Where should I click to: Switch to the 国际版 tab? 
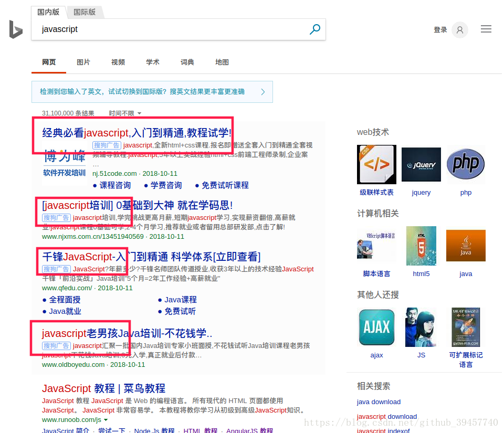(85, 12)
